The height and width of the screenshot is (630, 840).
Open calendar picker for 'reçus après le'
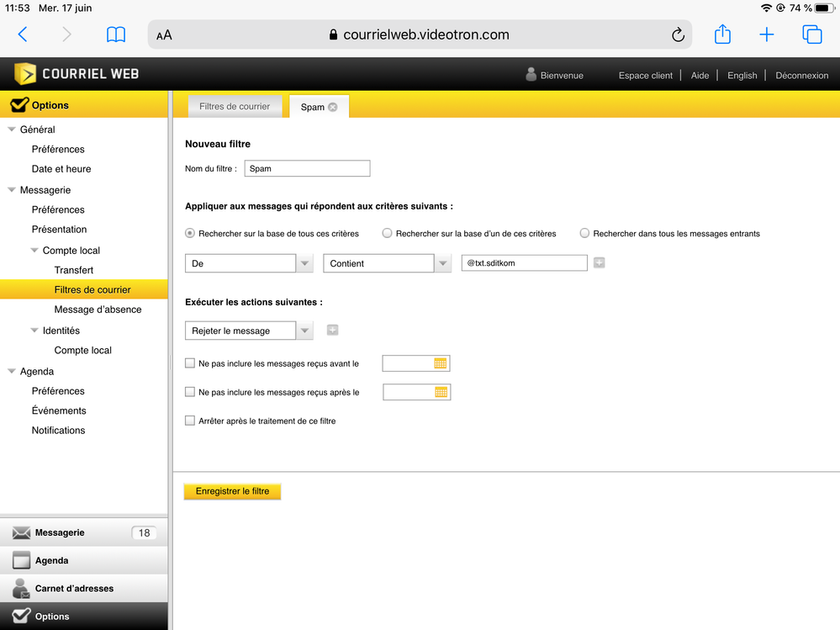point(441,392)
